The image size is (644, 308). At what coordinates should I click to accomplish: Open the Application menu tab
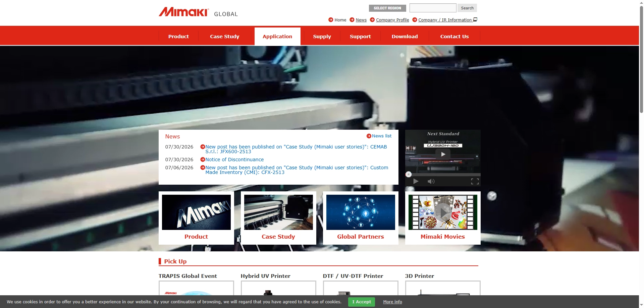coord(277,37)
